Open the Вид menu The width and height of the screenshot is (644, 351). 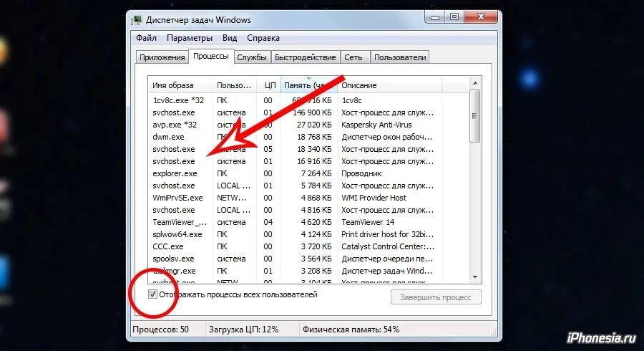click(230, 38)
